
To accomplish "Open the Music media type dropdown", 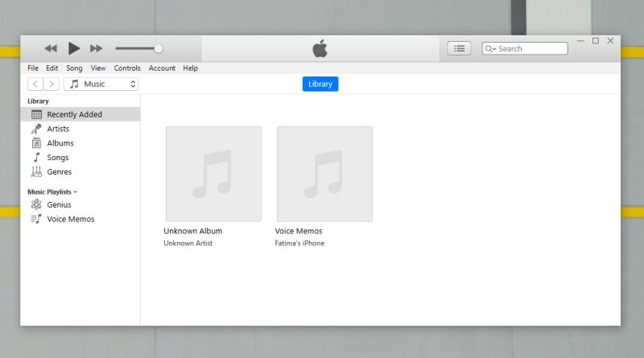I will pos(101,84).
